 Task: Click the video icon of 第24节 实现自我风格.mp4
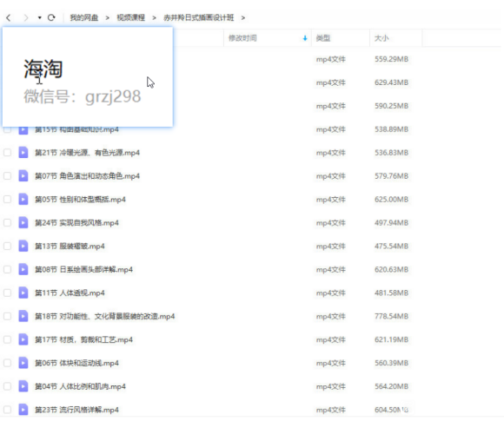point(23,223)
